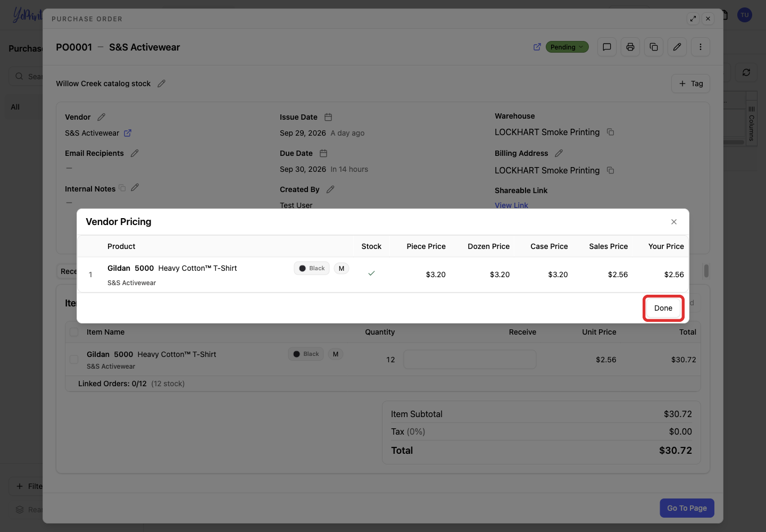The height and width of the screenshot is (532, 766).
Task: Copy the Billing Address value
Action: [x=611, y=170]
